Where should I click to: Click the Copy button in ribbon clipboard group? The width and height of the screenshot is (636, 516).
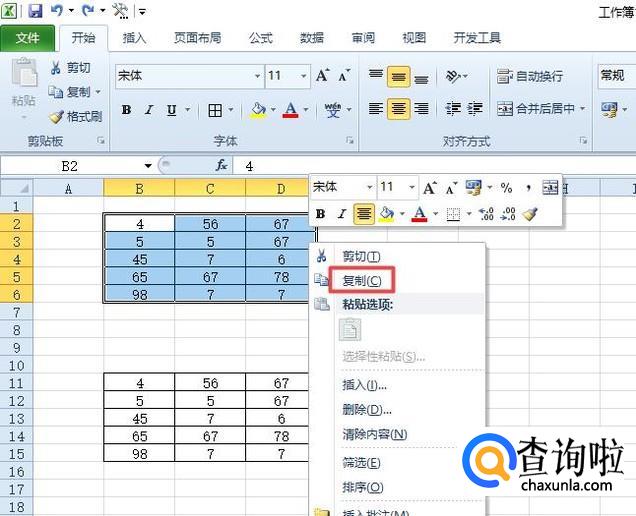(x=70, y=92)
